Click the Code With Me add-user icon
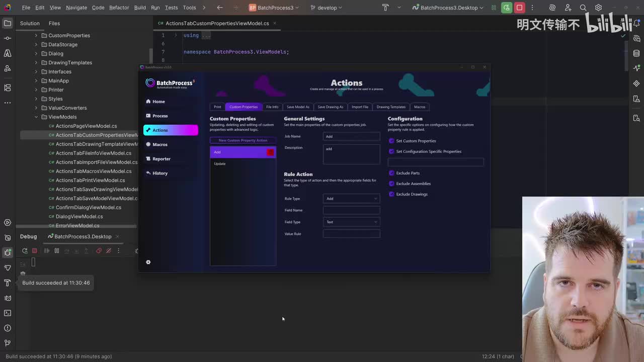The height and width of the screenshot is (362, 644). pyautogui.click(x=568, y=8)
